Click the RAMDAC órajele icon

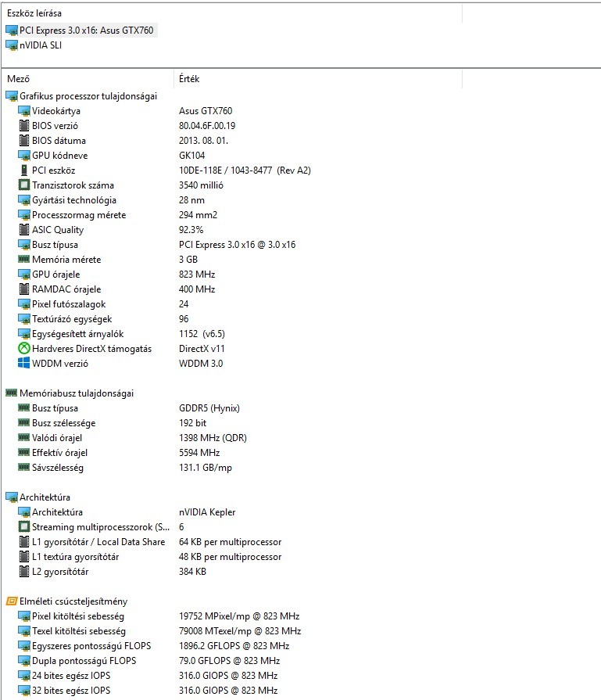[24, 289]
